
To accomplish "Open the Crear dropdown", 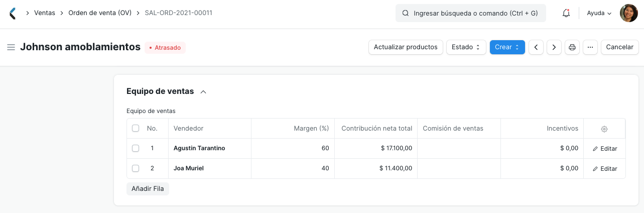I will [507, 47].
